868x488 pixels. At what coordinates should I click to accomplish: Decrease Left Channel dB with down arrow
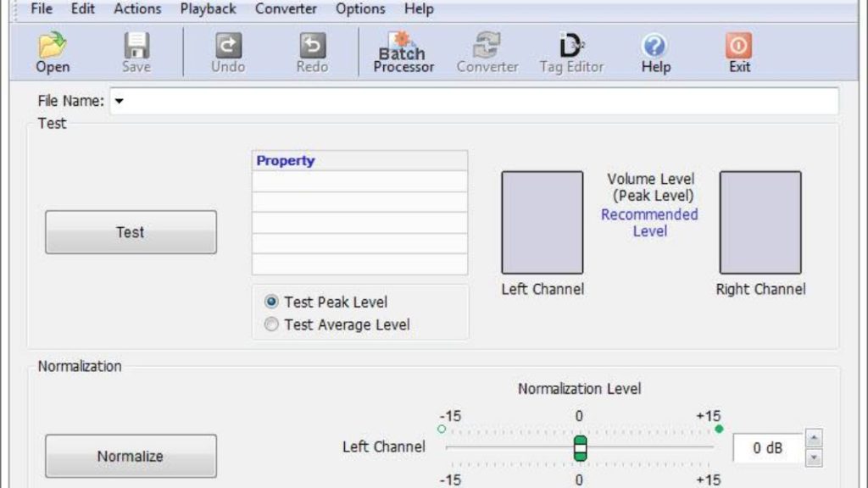(x=814, y=457)
